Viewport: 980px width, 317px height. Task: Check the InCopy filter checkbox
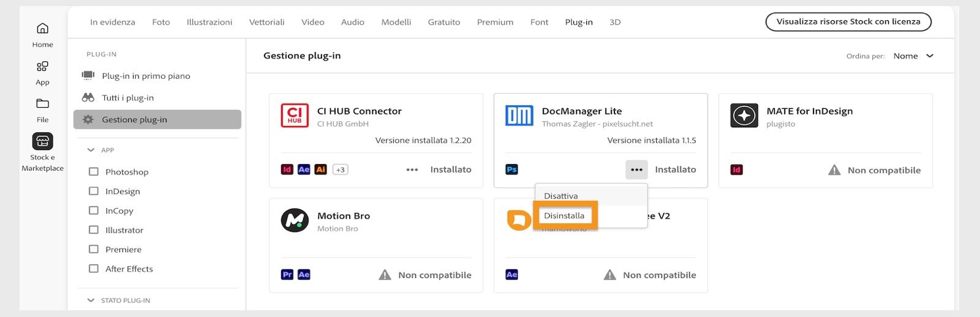point(94,211)
